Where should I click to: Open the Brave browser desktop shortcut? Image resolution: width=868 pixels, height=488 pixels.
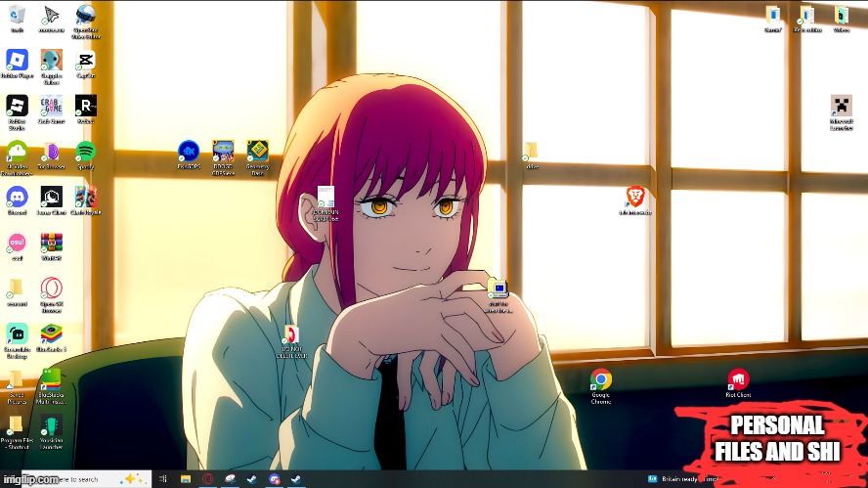point(635,200)
